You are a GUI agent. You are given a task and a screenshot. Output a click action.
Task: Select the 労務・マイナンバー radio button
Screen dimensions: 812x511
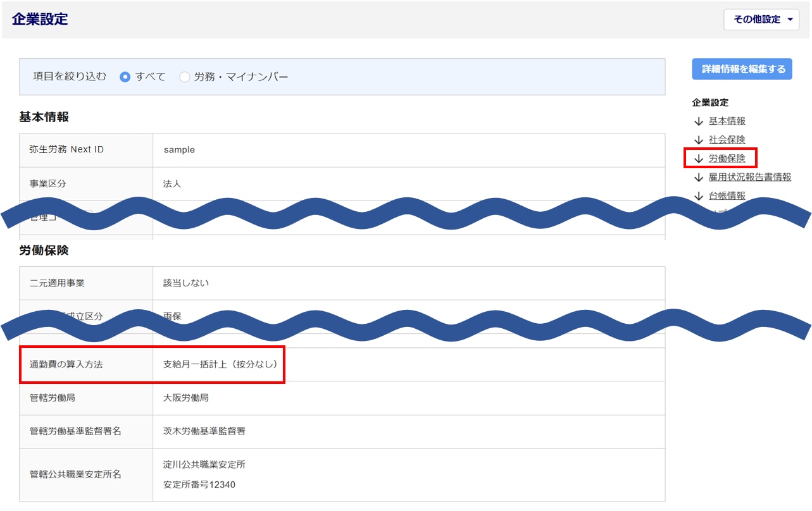[x=185, y=77]
